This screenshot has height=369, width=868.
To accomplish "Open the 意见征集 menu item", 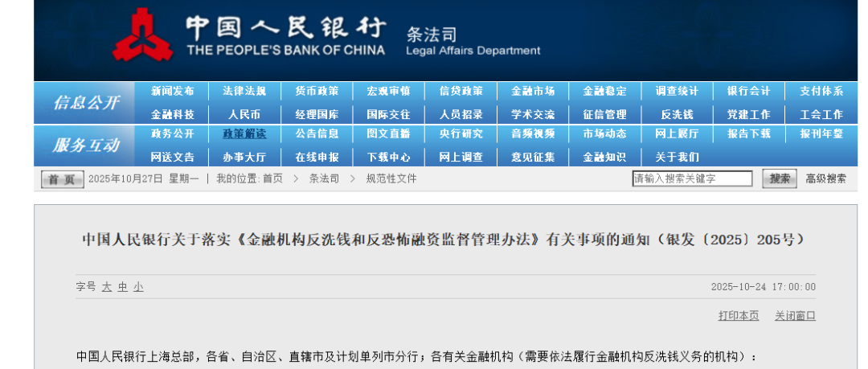I will [533, 158].
